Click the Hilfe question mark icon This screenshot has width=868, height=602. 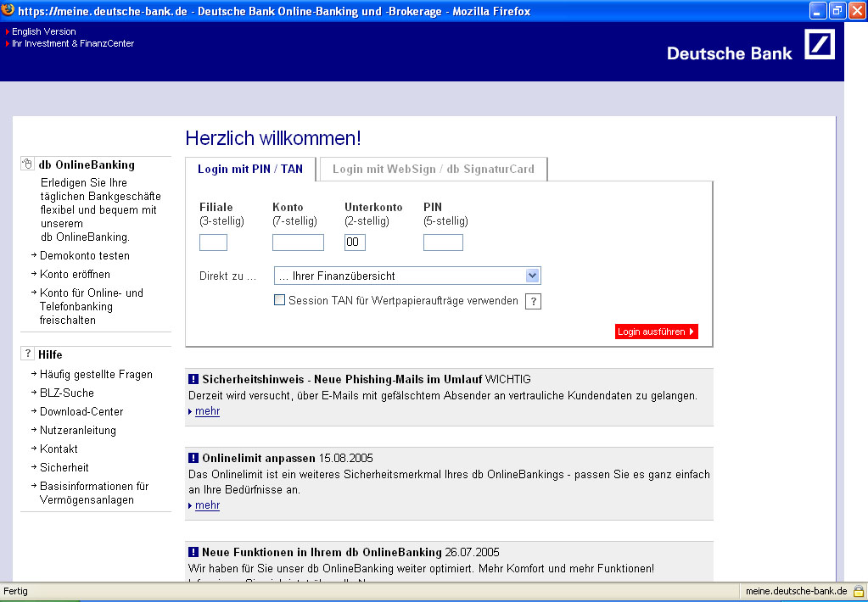click(x=27, y=354)
